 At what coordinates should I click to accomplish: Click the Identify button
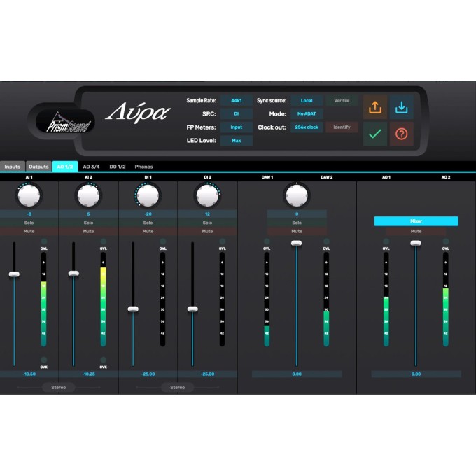pyautogui.click(x=342, y=127)
